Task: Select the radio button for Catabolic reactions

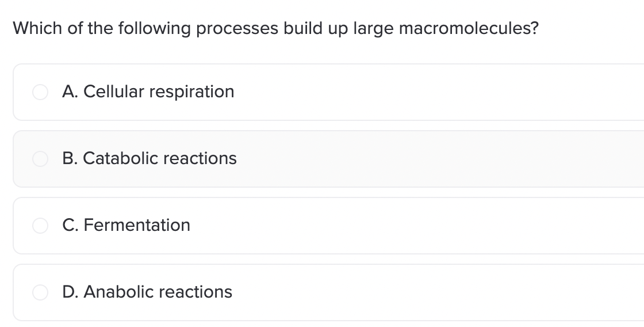Action: tap(40, 159)
